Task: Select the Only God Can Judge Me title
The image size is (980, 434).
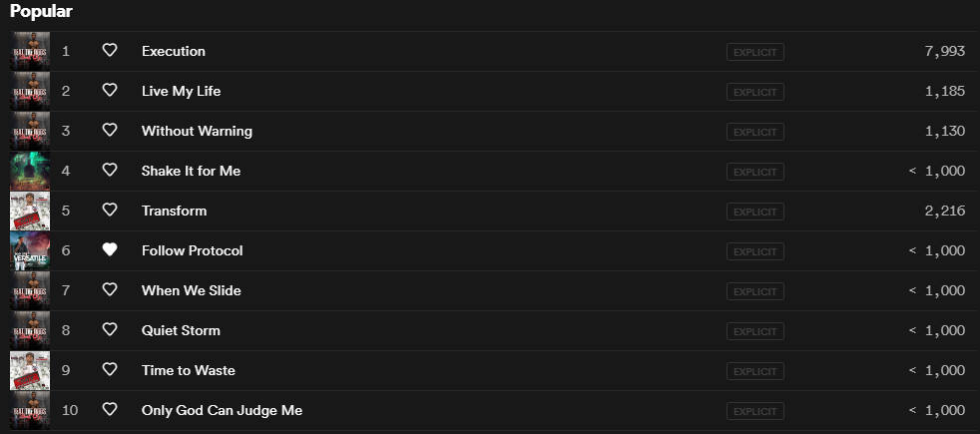Action: (x=222, y=410)
